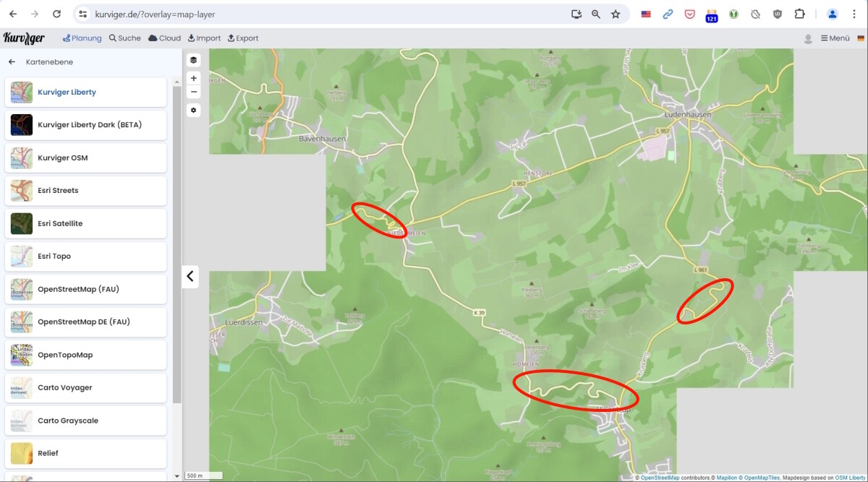Open the Export menu item
The height and width of the screenshot is (482, 868).
pyautogui.click(x=243, y=38)
